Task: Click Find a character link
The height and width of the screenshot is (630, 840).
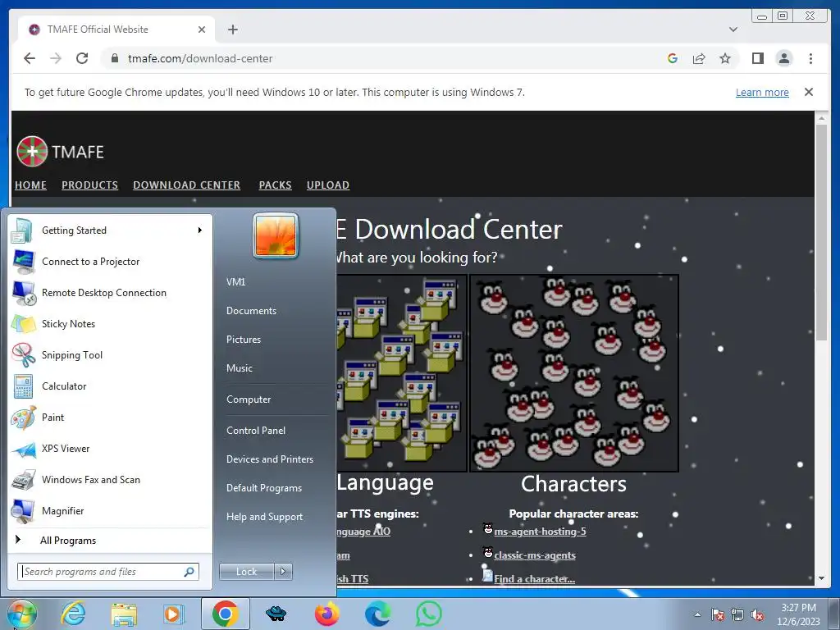Action: pyautogui.click(x=534, y=578)
